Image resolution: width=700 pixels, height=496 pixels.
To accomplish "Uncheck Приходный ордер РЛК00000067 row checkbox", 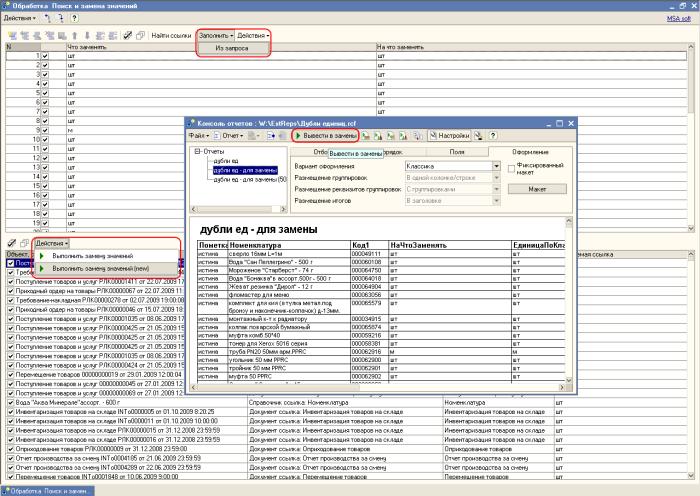I will pos(11,291).
